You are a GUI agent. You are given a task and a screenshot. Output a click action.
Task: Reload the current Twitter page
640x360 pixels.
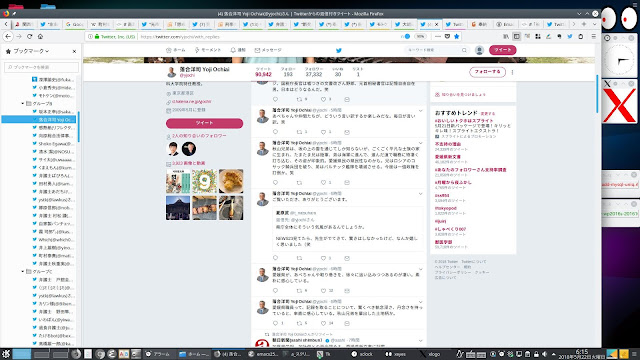29,36
